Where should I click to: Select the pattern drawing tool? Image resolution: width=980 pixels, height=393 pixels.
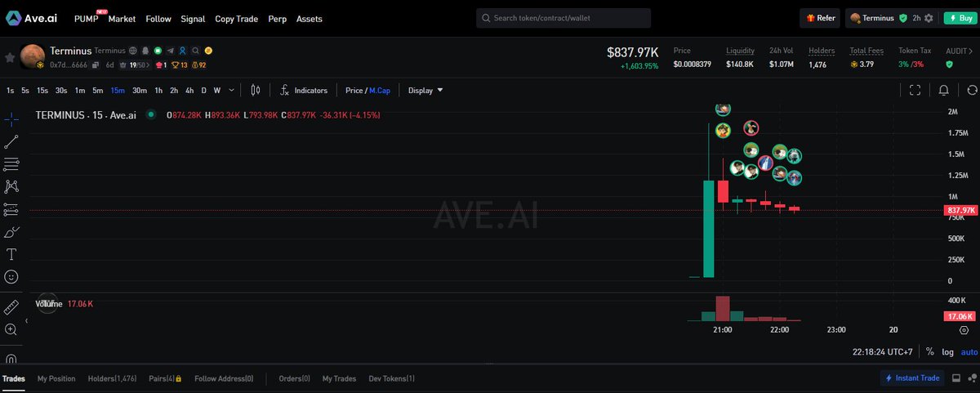tap(11, 187)
